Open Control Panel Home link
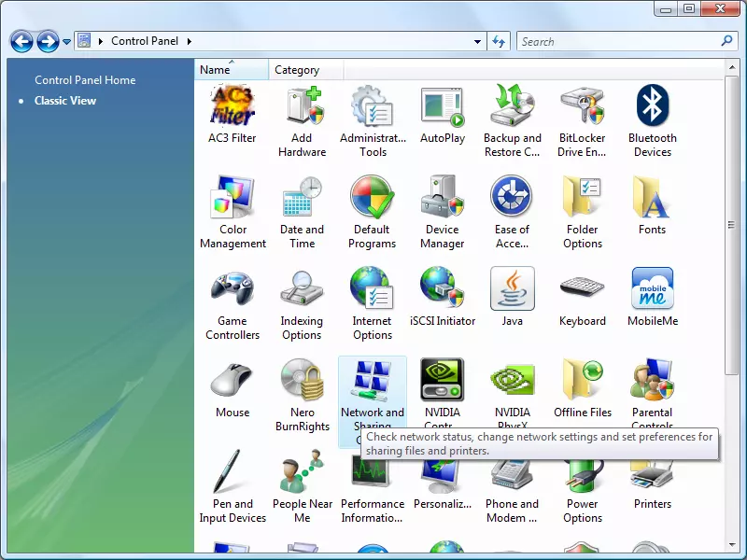This screenshot has width=747, height=560. point(85,80)
